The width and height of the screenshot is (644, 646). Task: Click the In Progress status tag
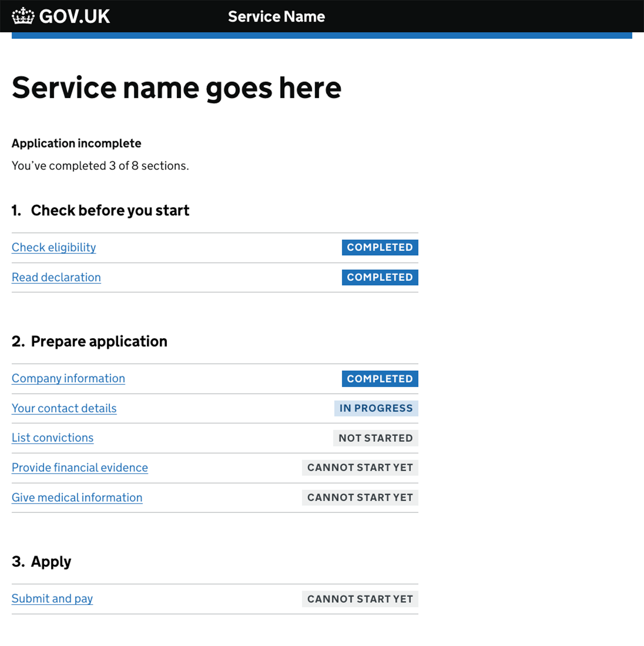[376, 408]
